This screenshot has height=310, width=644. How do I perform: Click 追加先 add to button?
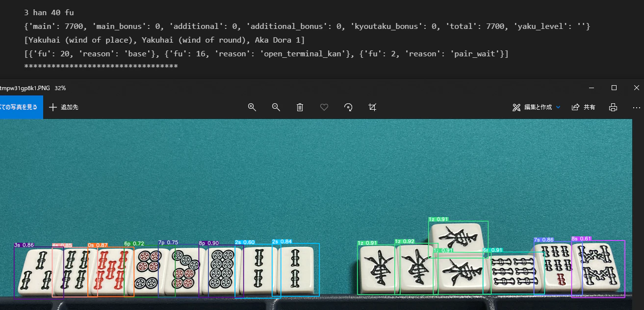coord(64,107)
